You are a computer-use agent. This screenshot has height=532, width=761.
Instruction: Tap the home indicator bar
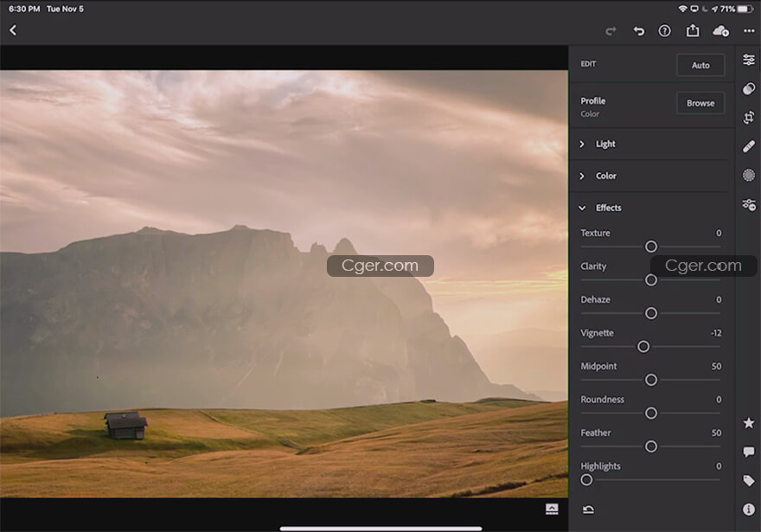381,529
